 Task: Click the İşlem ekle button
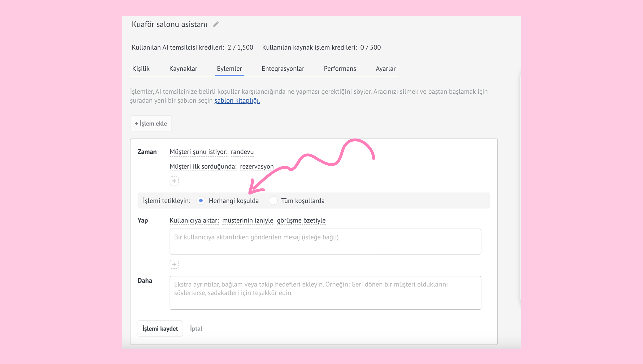point(151,123)
